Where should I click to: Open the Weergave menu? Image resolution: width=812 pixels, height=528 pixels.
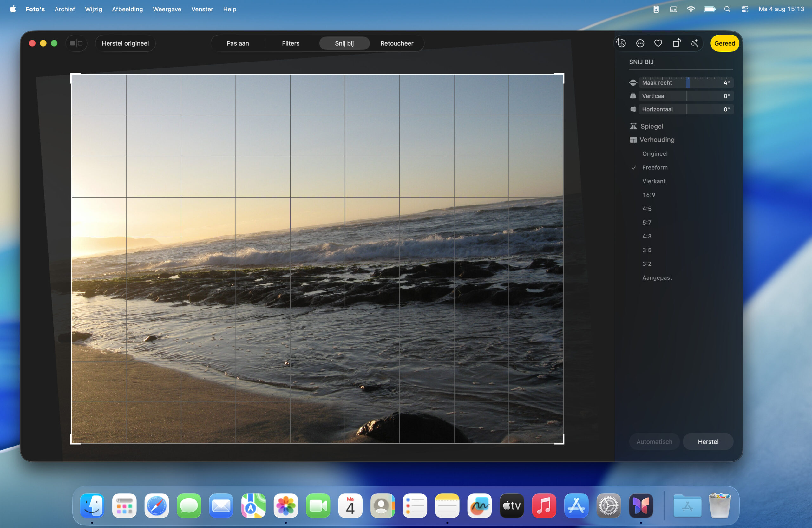tap(167, 9)
